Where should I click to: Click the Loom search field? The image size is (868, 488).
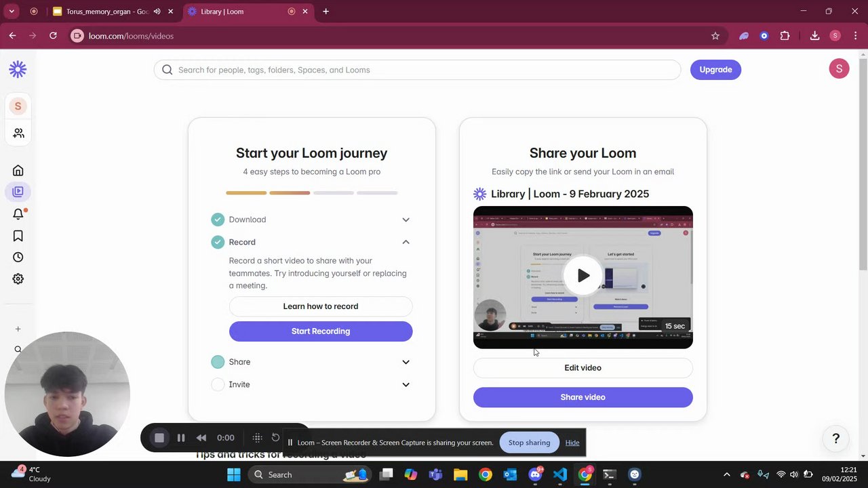tap(417, 70)
